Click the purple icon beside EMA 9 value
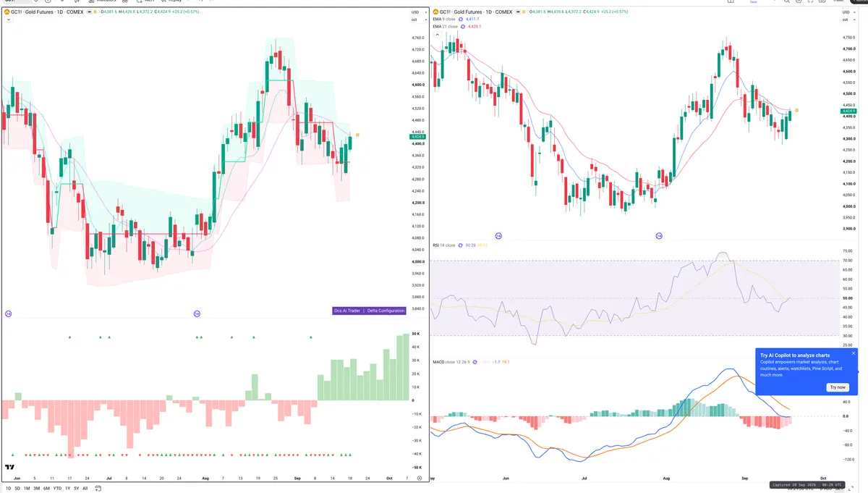 [461, 20]
